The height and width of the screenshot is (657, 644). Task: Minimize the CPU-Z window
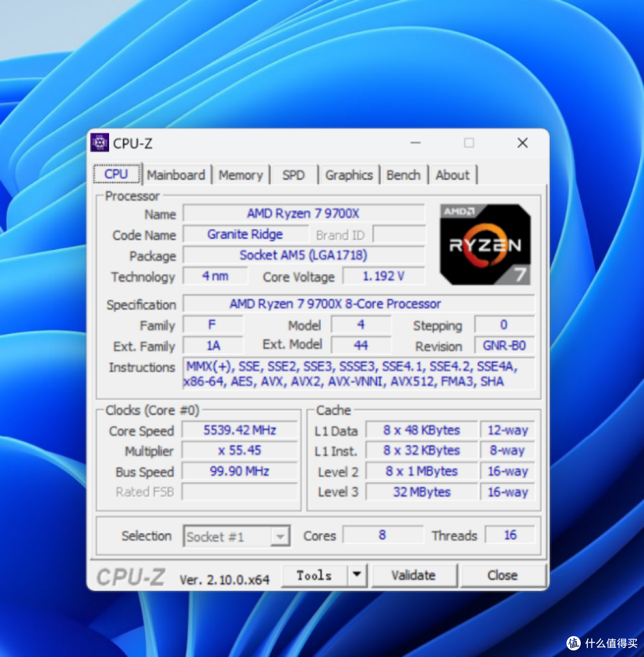pyautogui.click(x=416, y=143)
